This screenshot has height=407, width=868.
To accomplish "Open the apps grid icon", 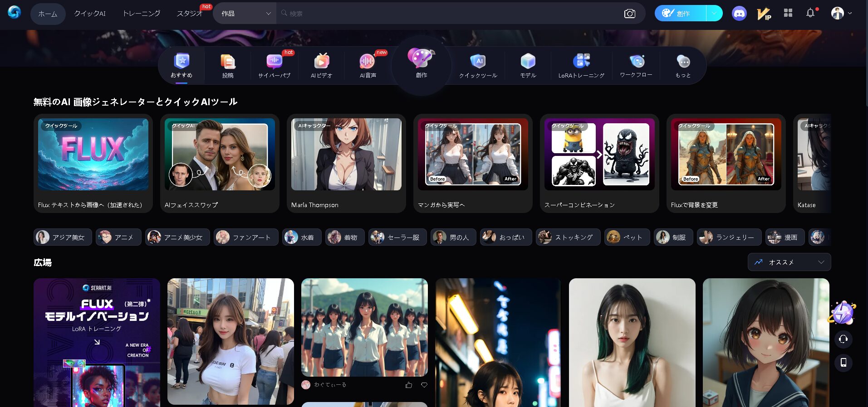I will (788, 13).
